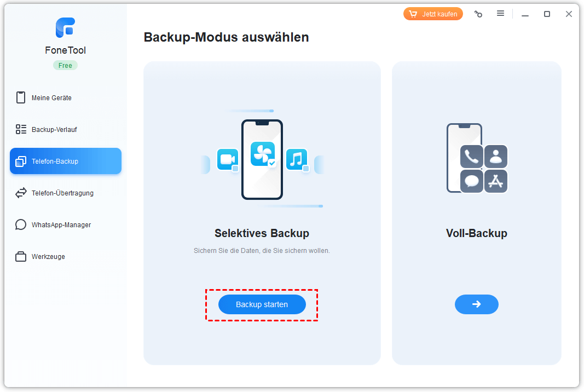Image resolution: width=584 pixels, height=392 pixels.
Task: Click the phone call handset icon
Action: click(x=471, y=157)
